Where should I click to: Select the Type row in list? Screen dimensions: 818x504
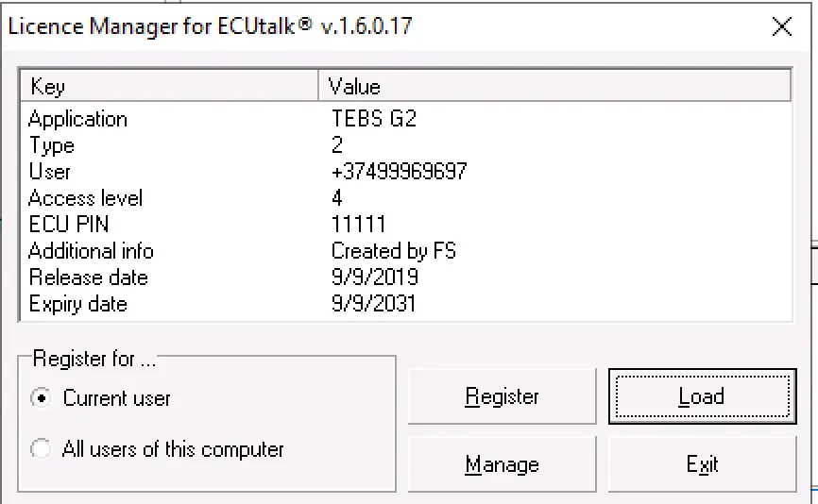51,145
